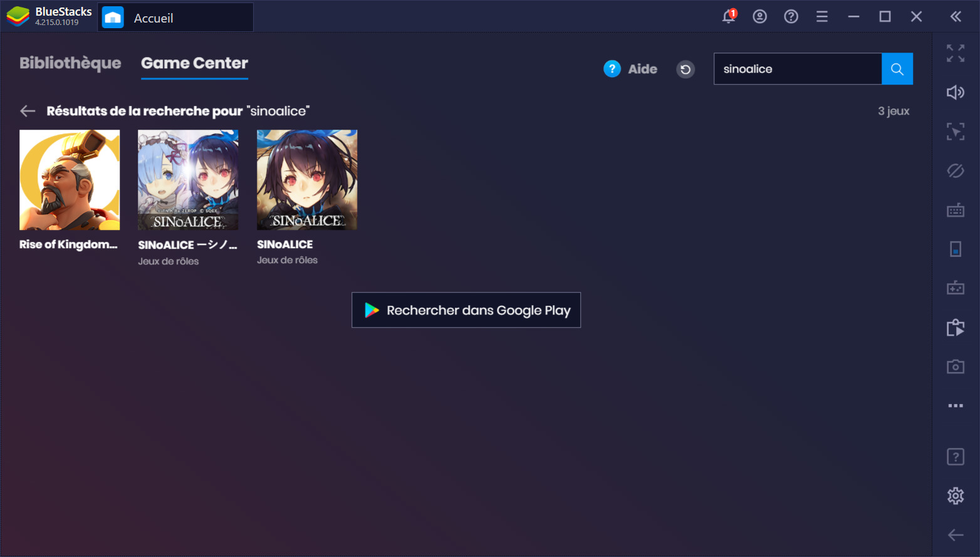Open the keyboard controls icon
This screenshot has height=557, width=980.
[956, 210]
